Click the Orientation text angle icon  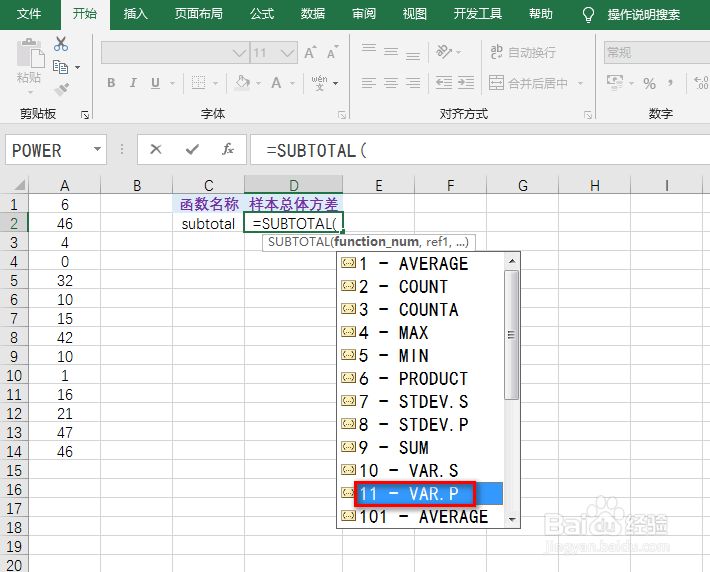[x=444, y=52]
